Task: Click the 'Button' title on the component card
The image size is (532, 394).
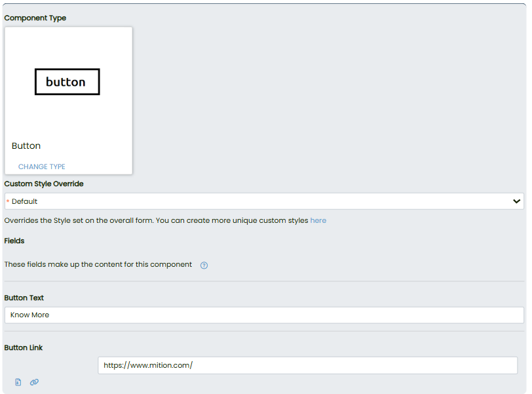Action: tap(26, 146)
